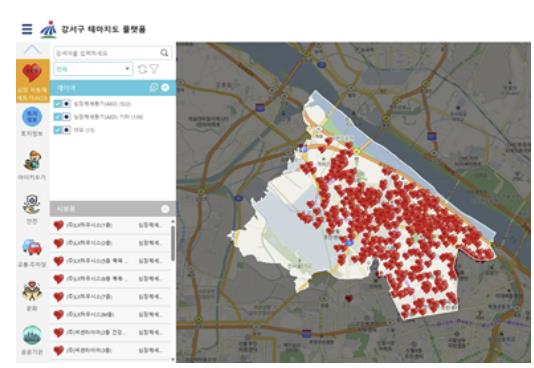Uncheck the third layer checkbox
Image resolution: width=534 pixels, height=368 pixels.
(58, 130)
